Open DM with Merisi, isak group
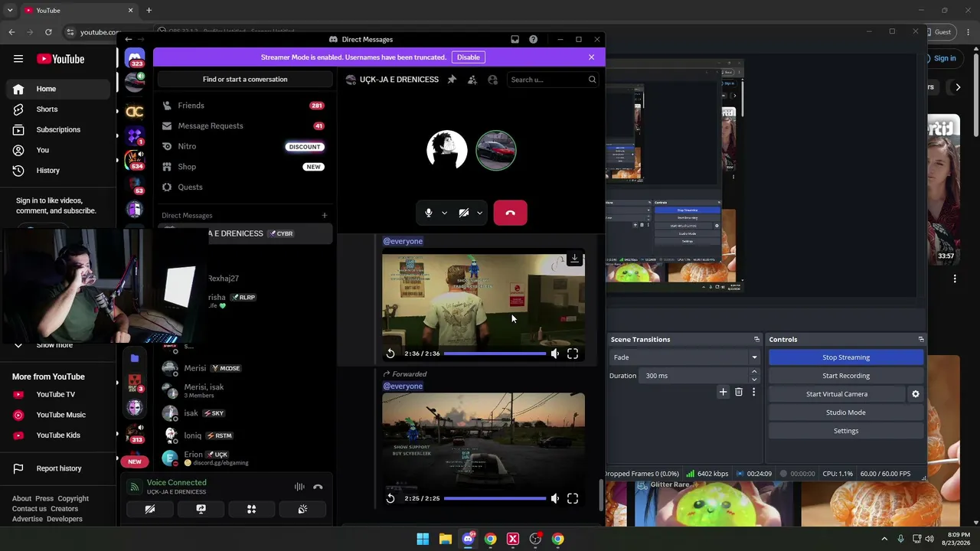 click(x=245, y=391)
